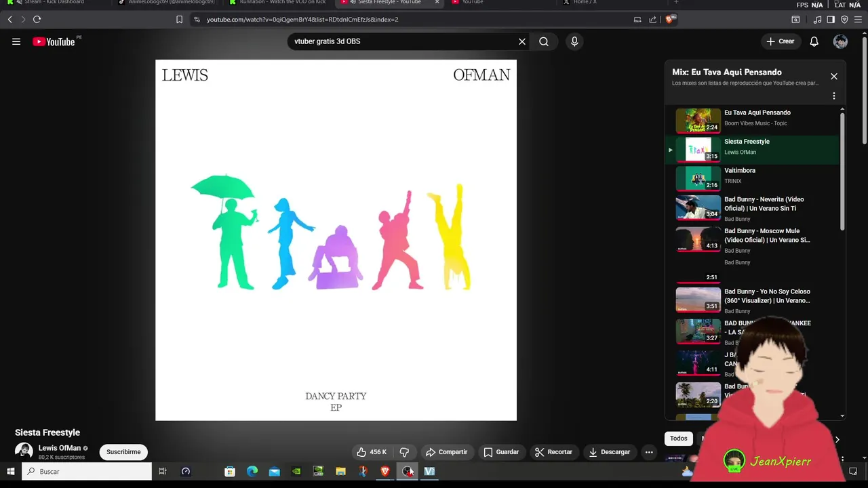Click the Guardar button

pyautogui.click(x=500, y=452)
